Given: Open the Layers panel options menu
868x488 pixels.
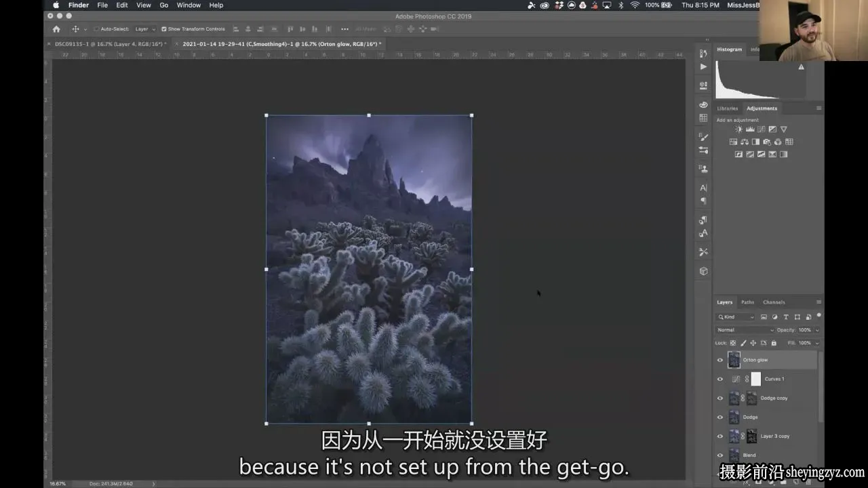Looking at the screenshot, I should (x=818, y=302).
